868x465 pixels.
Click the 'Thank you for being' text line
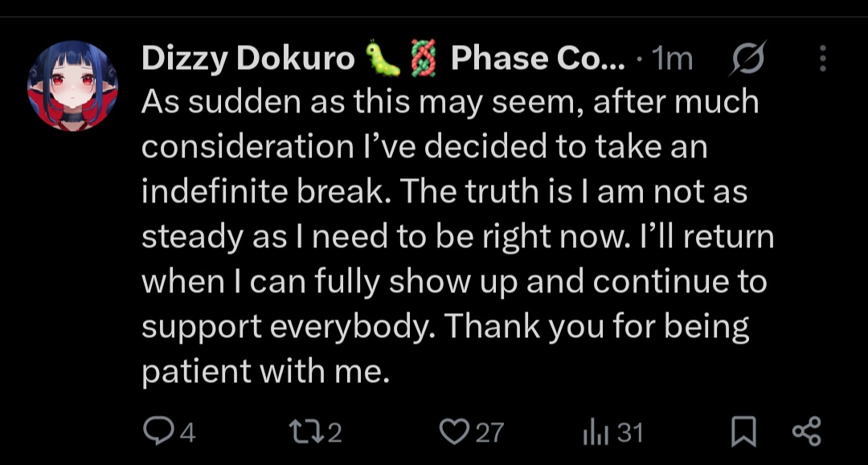(x=596, y=326)
